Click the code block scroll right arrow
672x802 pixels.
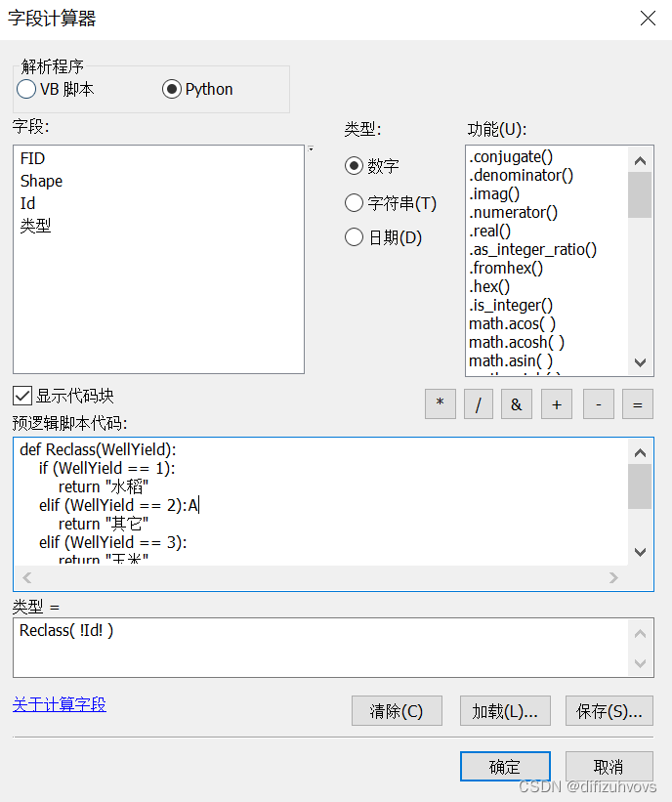(x=613, y=578)
